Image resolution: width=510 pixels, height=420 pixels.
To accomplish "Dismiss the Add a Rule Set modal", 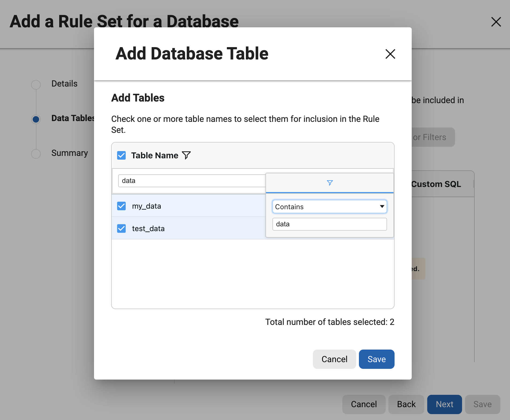I will [496, 22].
